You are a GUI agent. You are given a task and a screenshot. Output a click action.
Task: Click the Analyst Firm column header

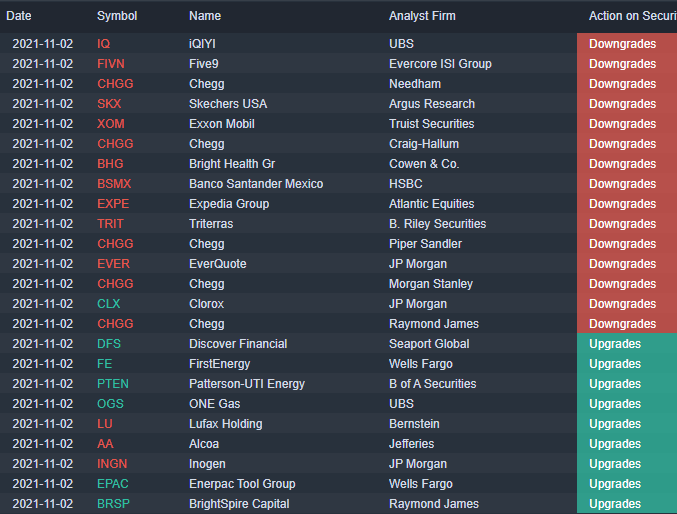click(x=426, y=16)
